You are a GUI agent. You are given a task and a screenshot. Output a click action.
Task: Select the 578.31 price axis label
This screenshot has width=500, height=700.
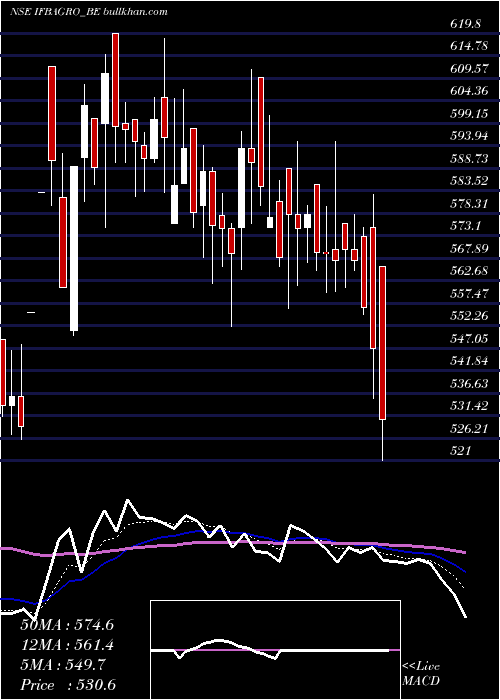pos(469,204)
